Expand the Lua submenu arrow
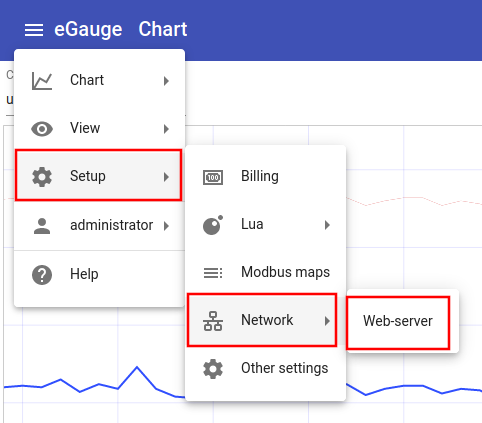Viewport: 482px width, 423px height. click(x=327, y=225)
